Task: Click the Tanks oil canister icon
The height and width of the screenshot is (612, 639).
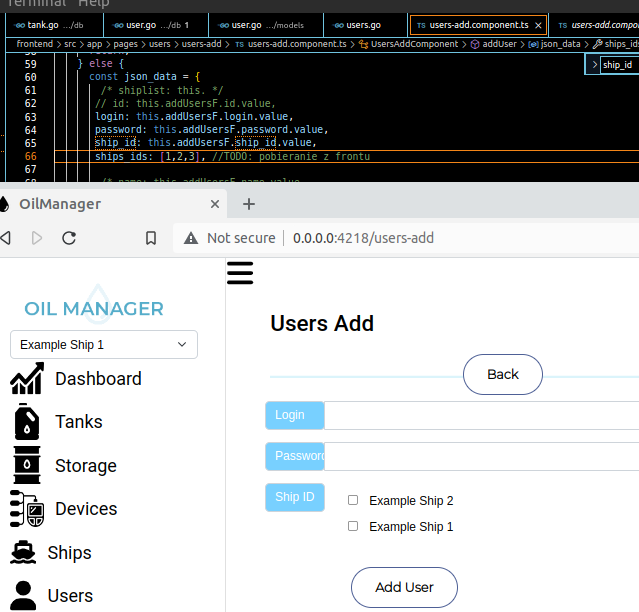Action: pos(27,422)
